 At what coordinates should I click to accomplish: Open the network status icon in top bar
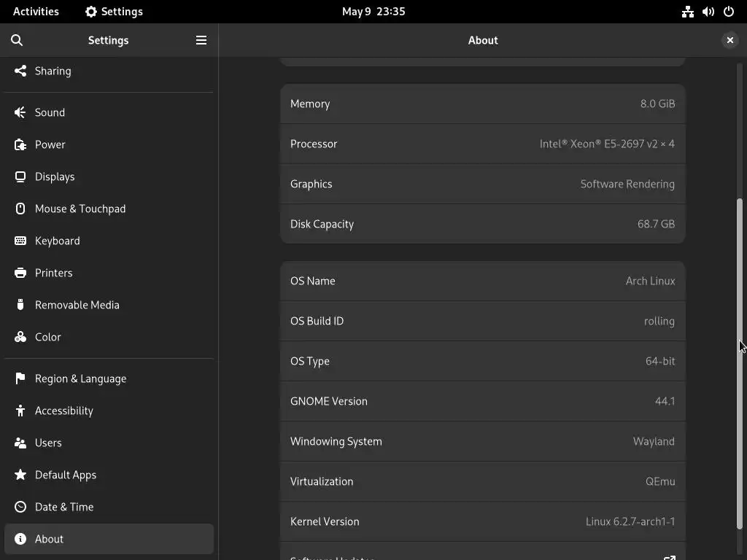[x=687, y=12]
